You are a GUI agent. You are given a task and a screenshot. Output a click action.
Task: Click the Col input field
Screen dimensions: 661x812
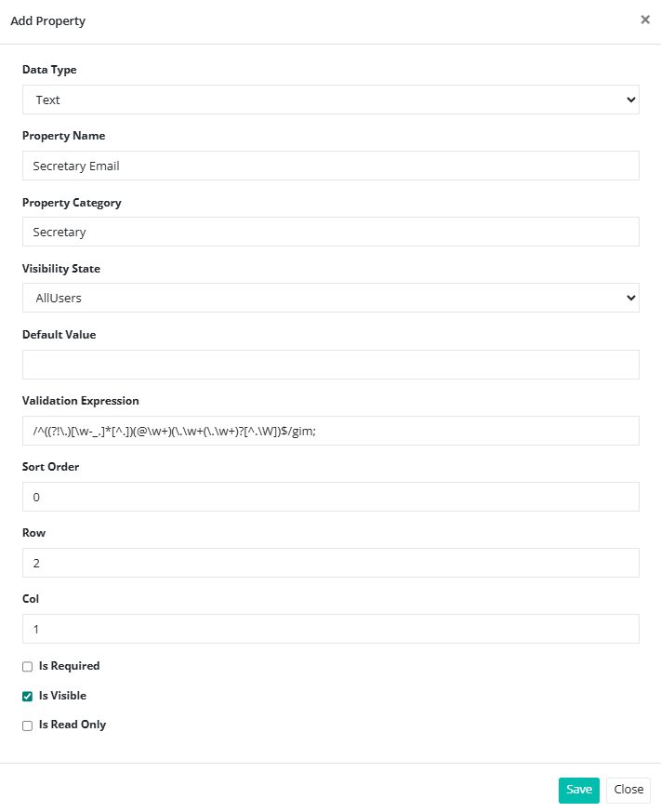click(x=330, y=629)
